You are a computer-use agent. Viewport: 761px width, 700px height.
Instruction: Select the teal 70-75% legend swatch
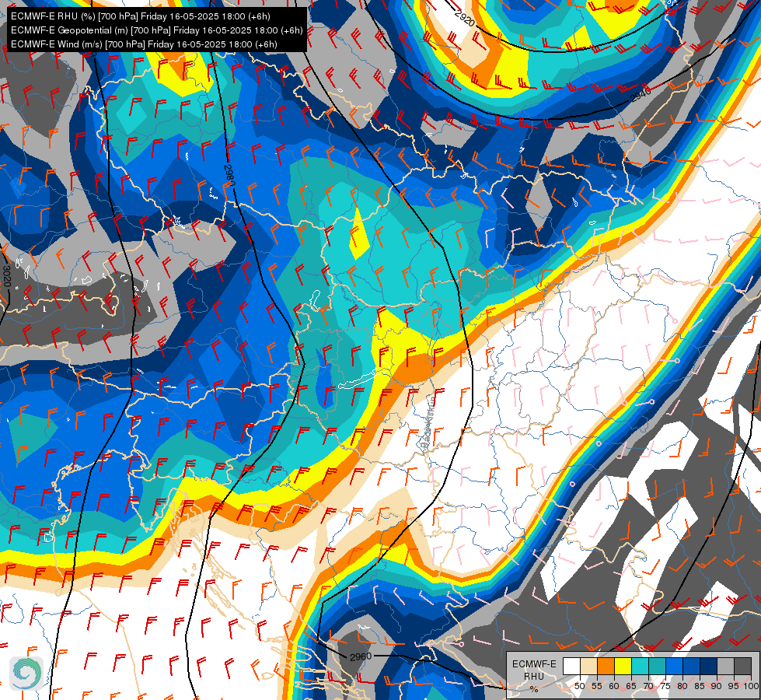pos(657,666)
